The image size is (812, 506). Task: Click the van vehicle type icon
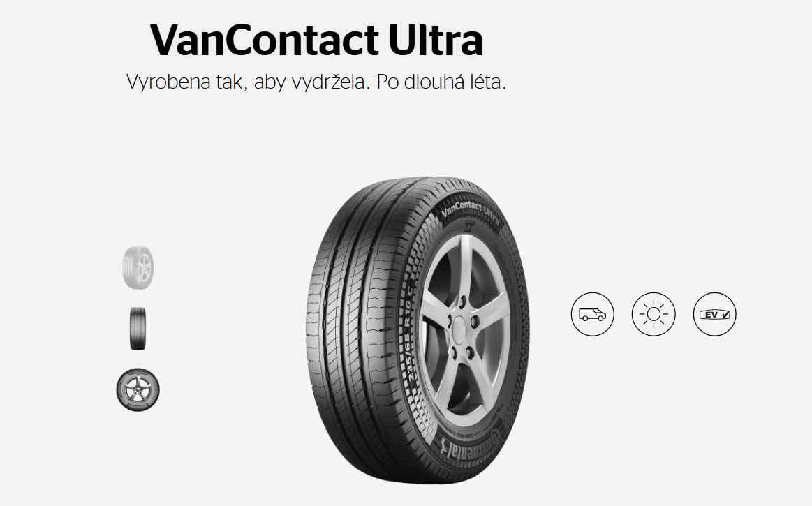593,314
